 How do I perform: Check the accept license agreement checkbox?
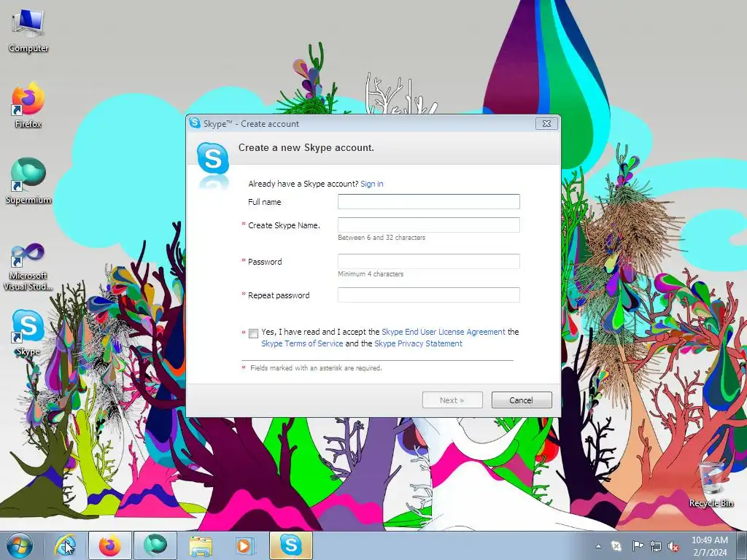coord(253,333)
